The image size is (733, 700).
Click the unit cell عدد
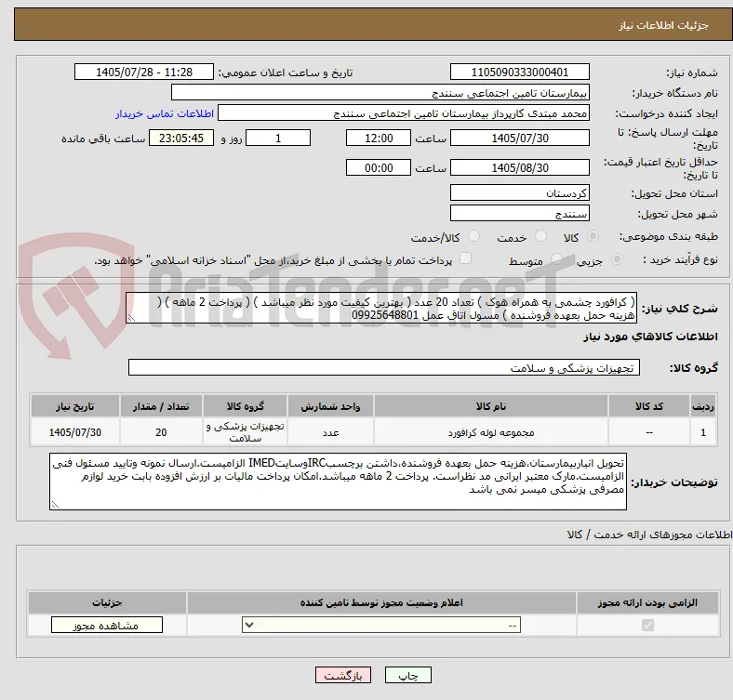click(x=330, y=432)
